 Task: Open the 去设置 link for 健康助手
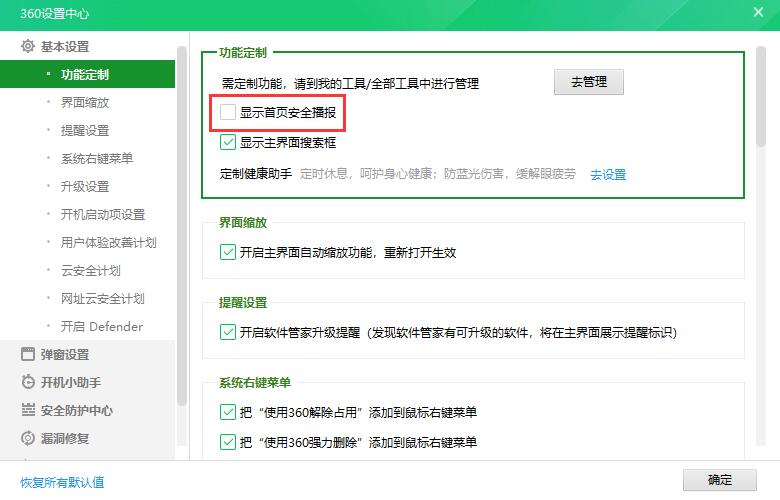click(608, 175)
